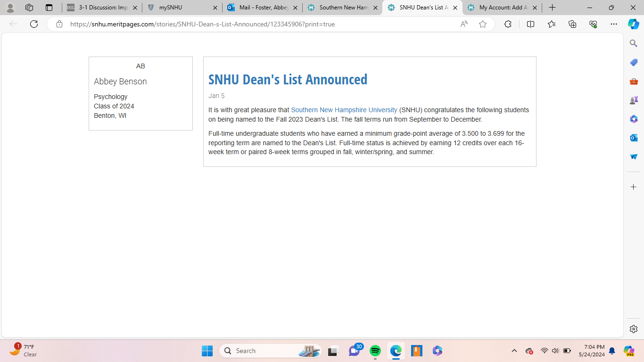Screen dimensions: 644x362
Task: Open Copilot preview taskbar icon
Action: tap(629, 351)
